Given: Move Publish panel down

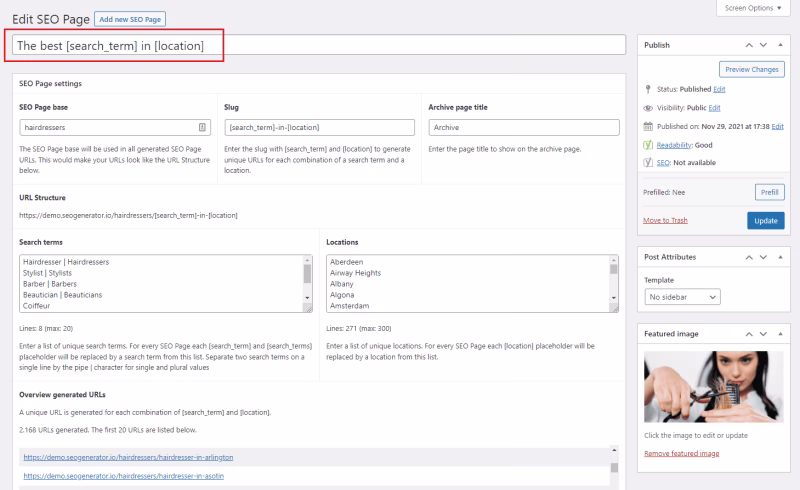Looking at the screenshot, I should pos(763,45).
